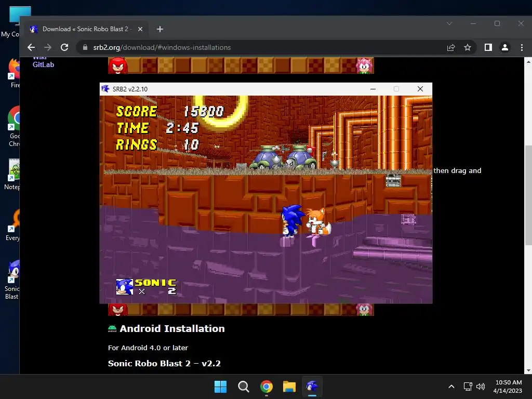The height and width of the screenshot is (399, 532).
Task: Open taskbar Search
Action: [x=243, y=387]
